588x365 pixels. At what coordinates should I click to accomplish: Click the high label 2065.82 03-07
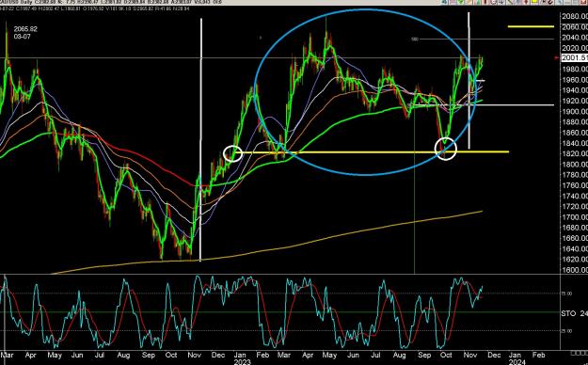click(25, 33)
